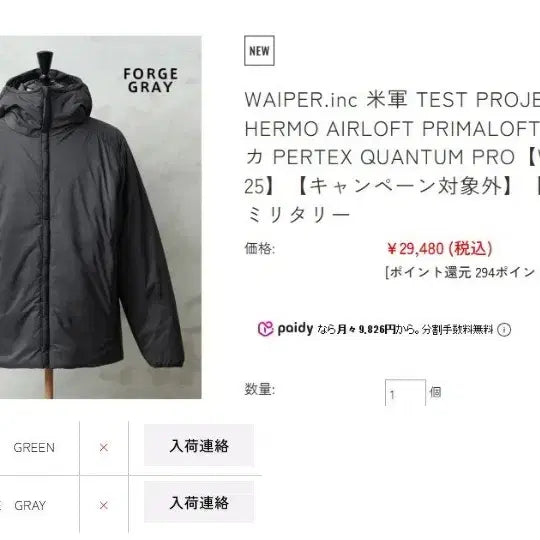Click the 価格 price label
Image resolution: width=540 pixels, height=540 pixels.
[260, 248]
